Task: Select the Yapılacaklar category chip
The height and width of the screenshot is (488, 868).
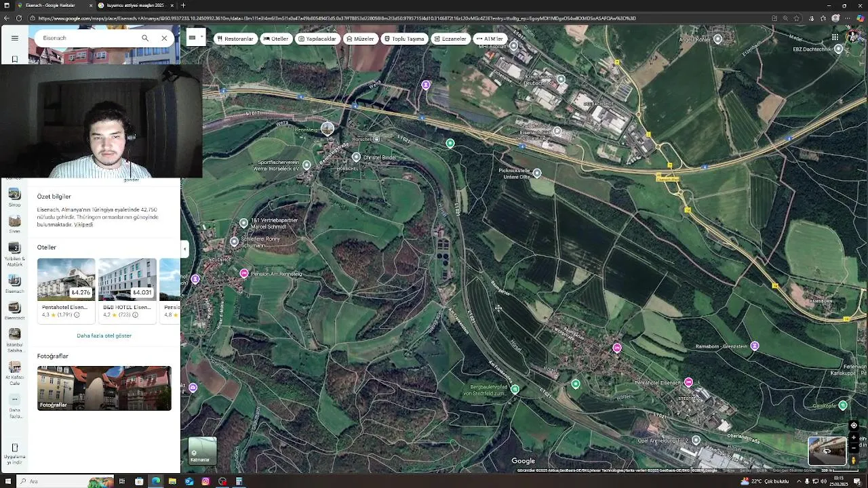Action: [317, 39]
